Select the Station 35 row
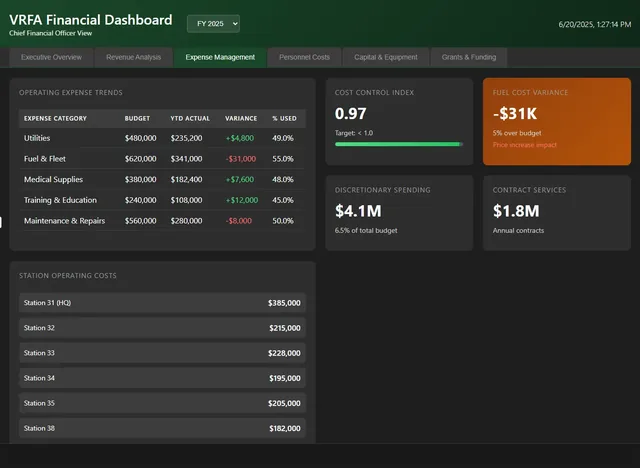640x468 pixels. click(162, 403)
